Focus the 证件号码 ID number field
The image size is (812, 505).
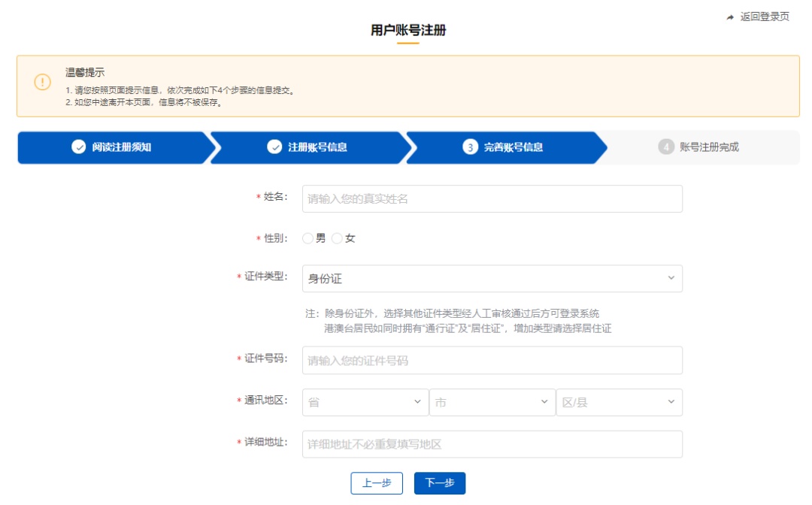pos(492,360)
